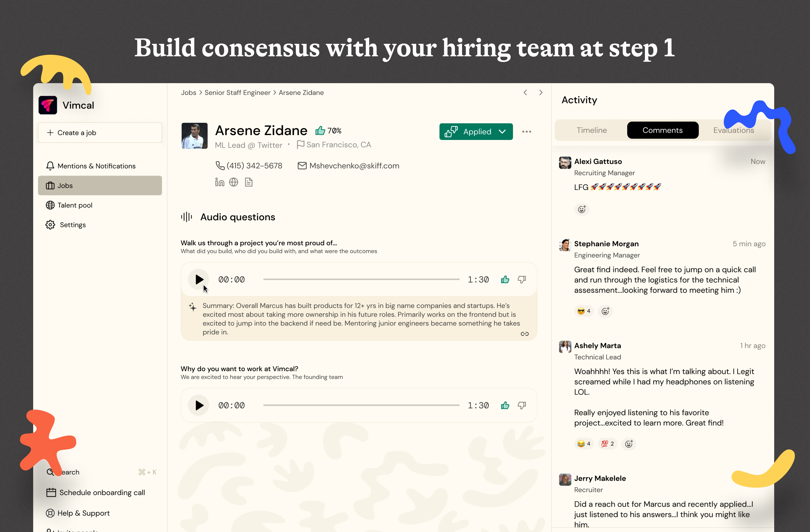Add emoji reaction to Alexi Gattuso's comment
The height and width of the screenshot is (532, 810).
point(582,209)
